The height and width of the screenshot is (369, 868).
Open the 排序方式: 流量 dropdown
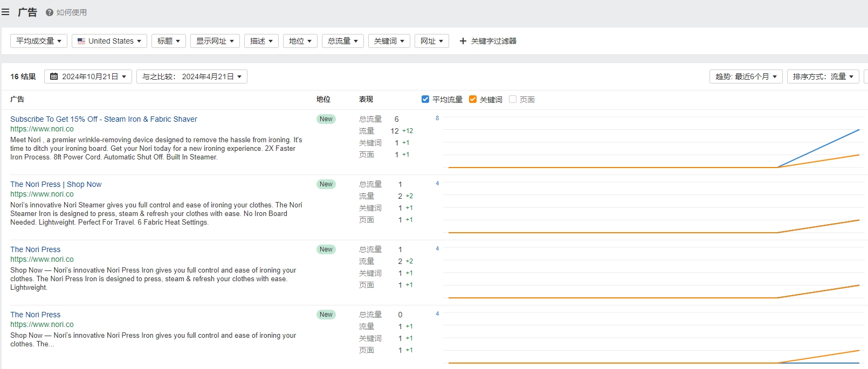823,76
